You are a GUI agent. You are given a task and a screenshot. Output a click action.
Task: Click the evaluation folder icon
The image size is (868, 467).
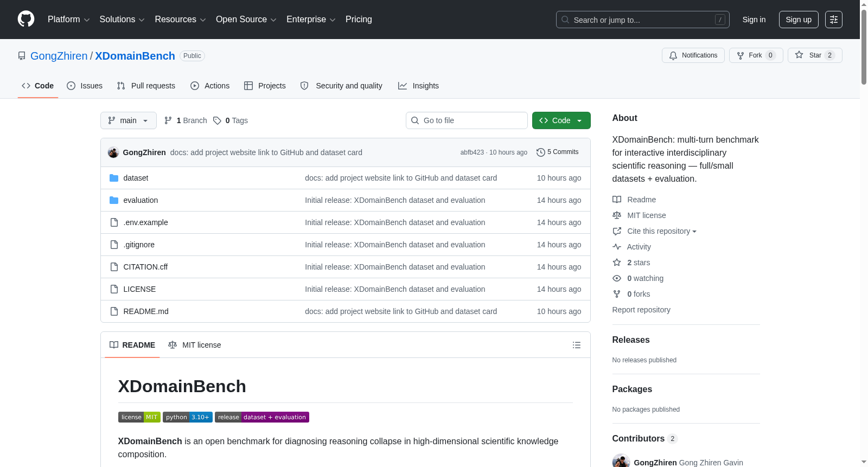(x=114, y=200)
